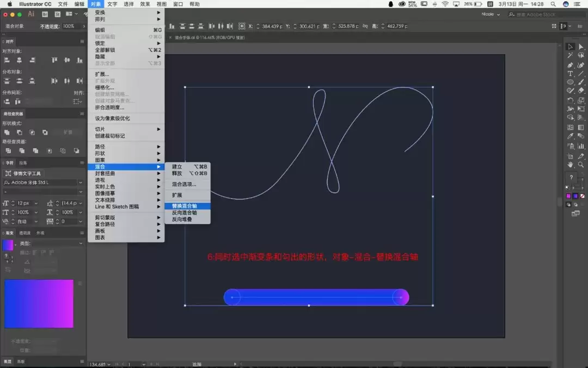The image size is (588, 368).
Task: Pick the Pen tool in toolbar
Action: (570, 64)
